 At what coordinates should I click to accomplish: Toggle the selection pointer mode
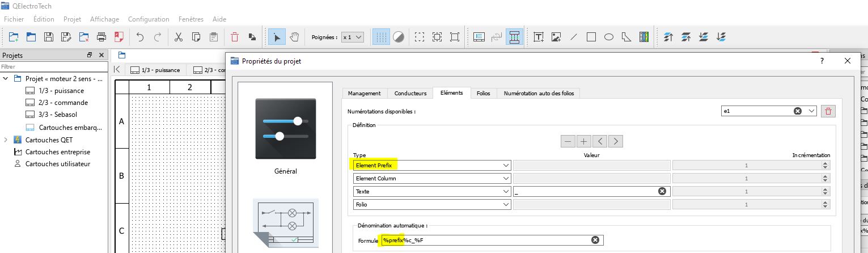coord(277,37)
